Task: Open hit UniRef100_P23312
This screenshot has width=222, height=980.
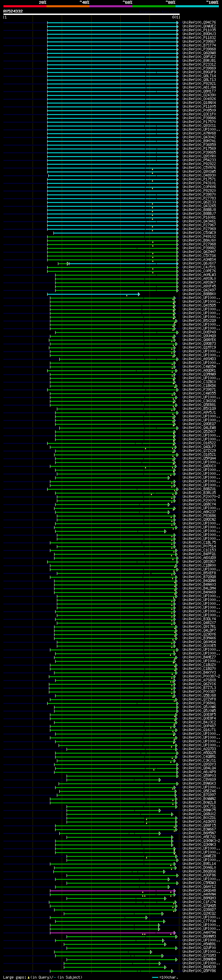Action: pyautogui.click(x=199, y=64)
